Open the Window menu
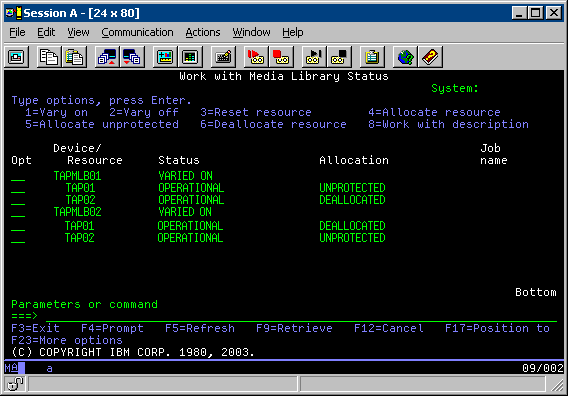The image size is (568, 396). [251, 32]
